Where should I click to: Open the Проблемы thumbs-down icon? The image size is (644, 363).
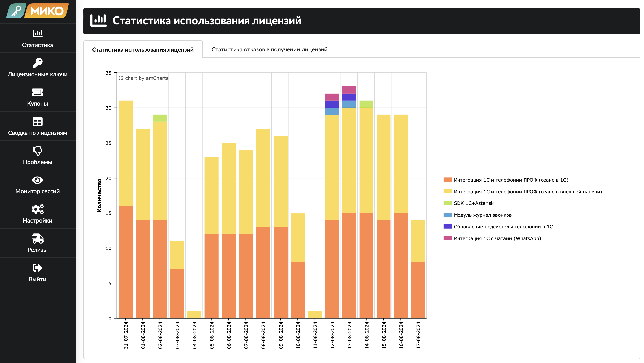37,151
